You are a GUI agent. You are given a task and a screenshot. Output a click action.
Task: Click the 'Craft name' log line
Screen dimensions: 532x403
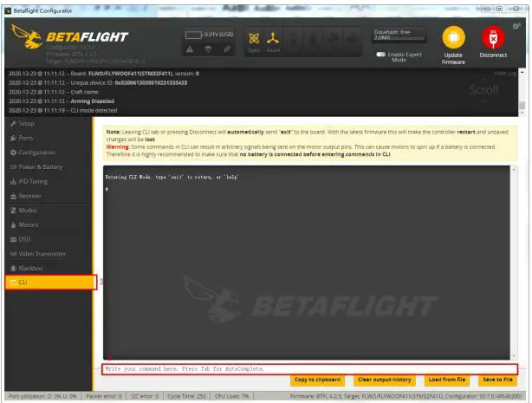coord(53,92)
